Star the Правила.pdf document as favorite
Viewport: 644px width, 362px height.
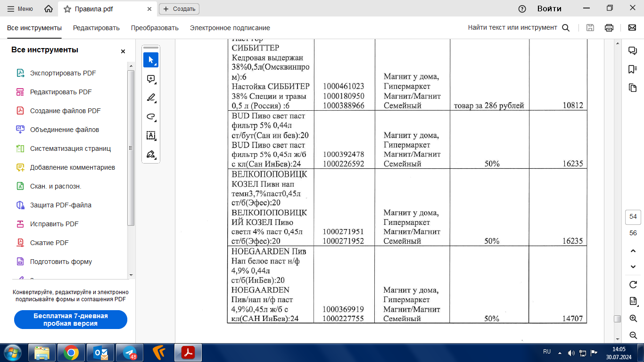pos(67,9)
